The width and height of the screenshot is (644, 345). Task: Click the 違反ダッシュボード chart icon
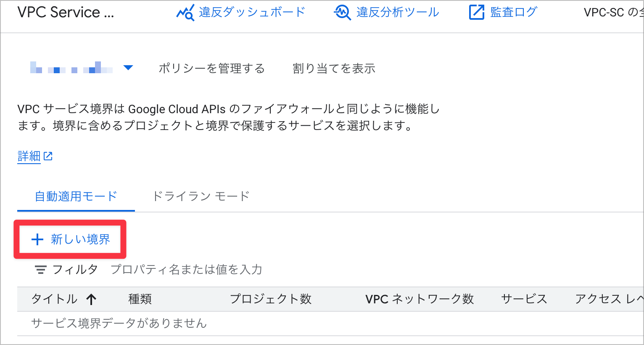tap(185, 13)
